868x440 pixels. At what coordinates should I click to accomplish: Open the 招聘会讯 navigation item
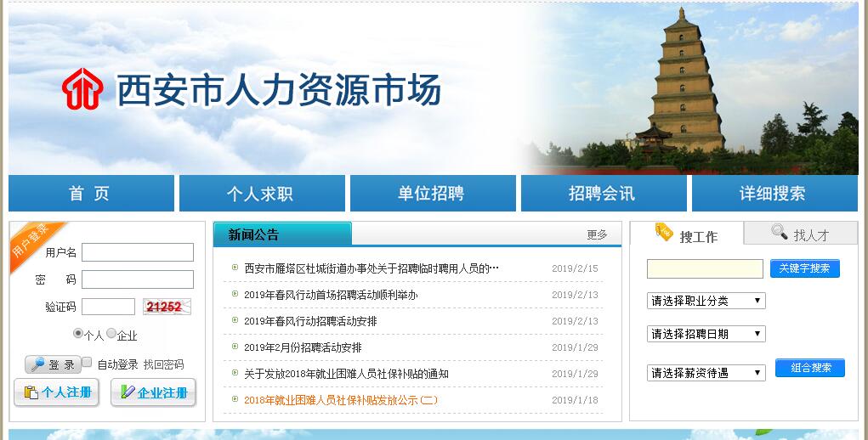[x=603, y=194]
